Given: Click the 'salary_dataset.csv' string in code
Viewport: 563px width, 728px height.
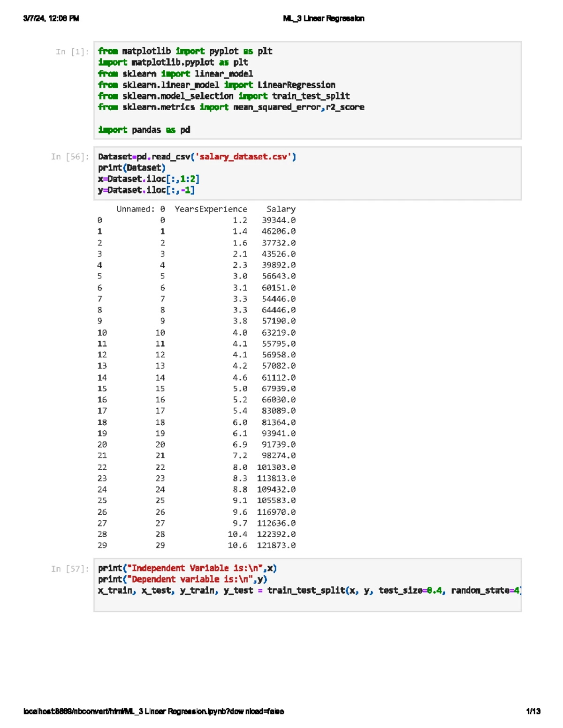Looking at the screenshot, I should (243, 157).
